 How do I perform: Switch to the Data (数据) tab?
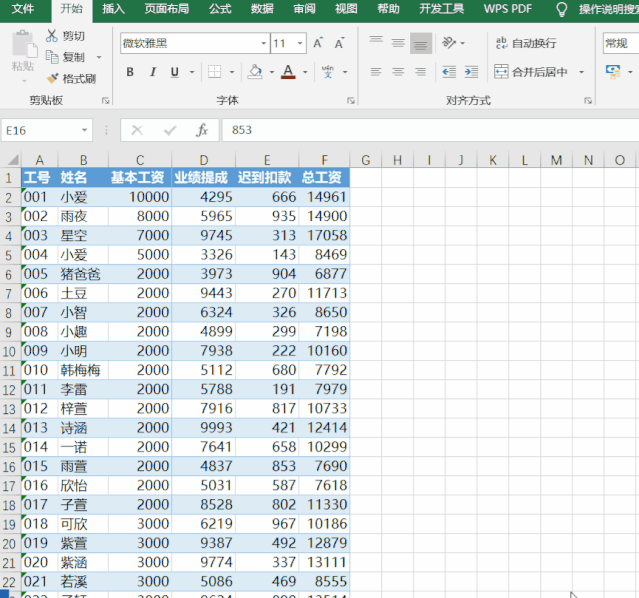[x=262, y=9]
